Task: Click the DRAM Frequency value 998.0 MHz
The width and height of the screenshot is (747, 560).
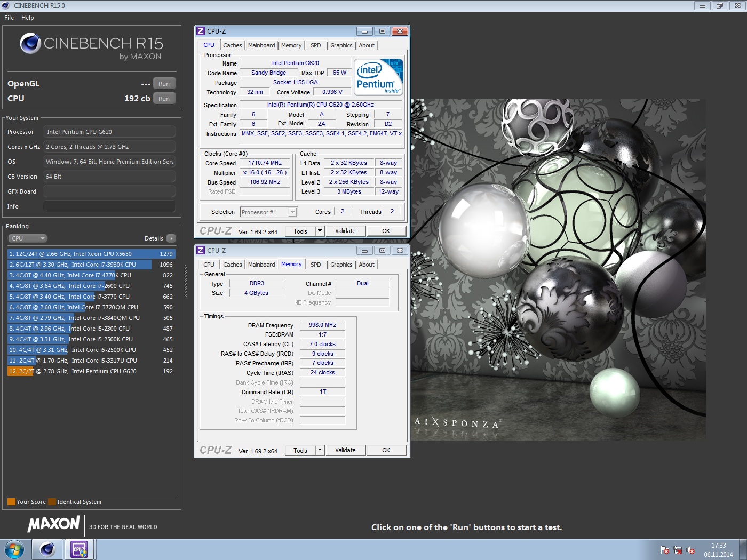Action: (322, 325)
